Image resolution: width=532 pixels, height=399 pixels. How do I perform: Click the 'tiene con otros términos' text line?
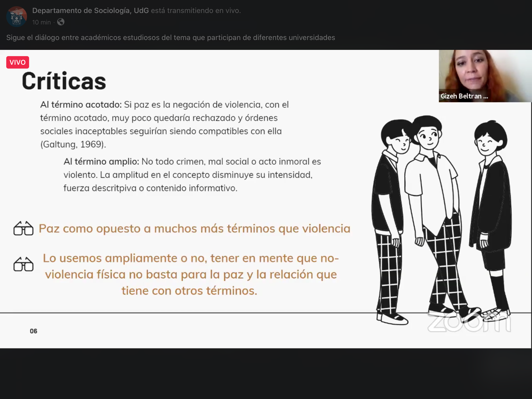[189, 290]
